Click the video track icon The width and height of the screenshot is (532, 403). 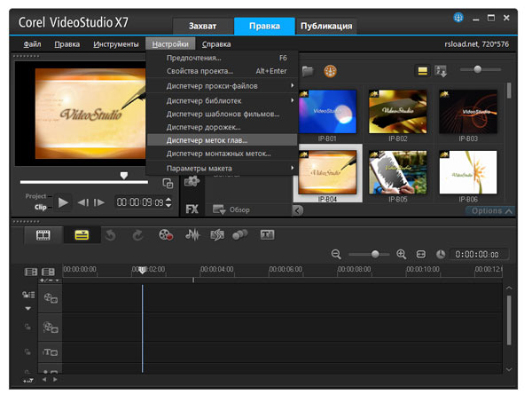click(x=51, y=298)
